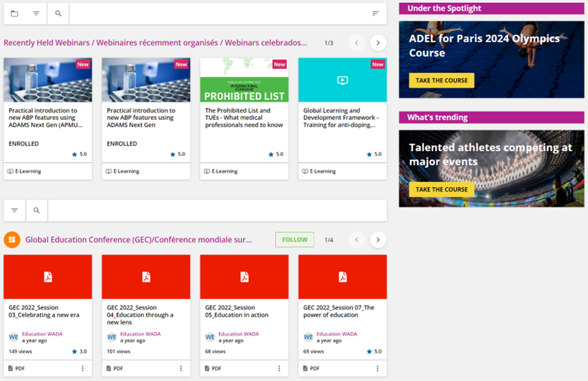Image resolution: width=588 pixels, height=381 pixels.
Task: Go to next page of GEC channel
Action: point(378,240)
